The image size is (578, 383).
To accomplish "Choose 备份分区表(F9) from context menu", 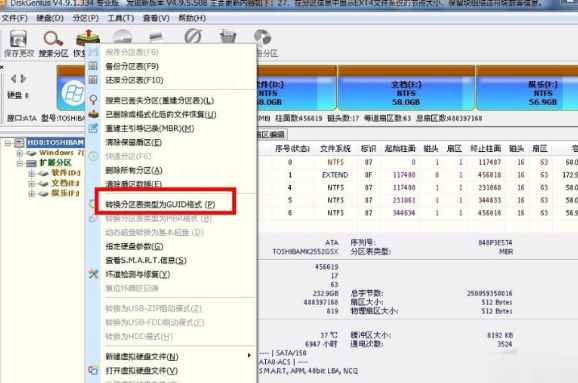I will pos(132,66).
